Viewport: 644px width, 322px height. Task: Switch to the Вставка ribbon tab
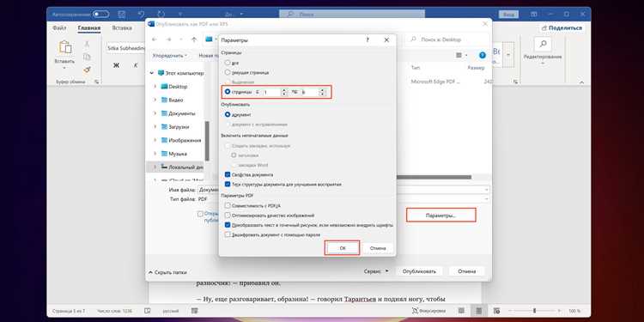click(x=122, y=28)
